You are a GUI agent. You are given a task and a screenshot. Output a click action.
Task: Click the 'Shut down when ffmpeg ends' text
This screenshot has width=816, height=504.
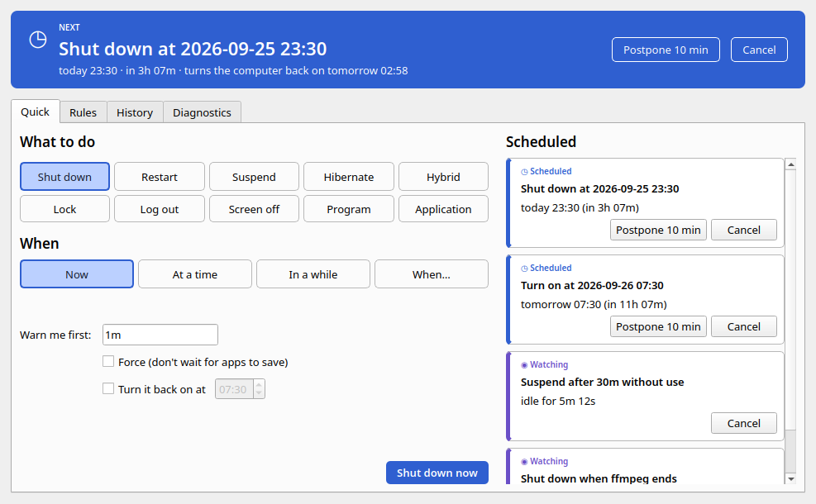pyautogui.click(x=599, y=478)
